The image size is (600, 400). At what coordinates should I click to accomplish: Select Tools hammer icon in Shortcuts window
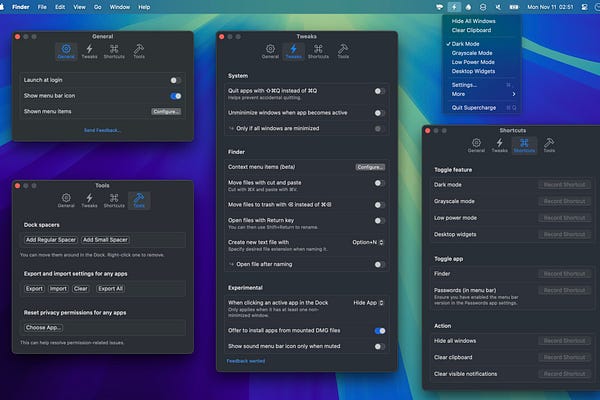click(x=549, y=145)
